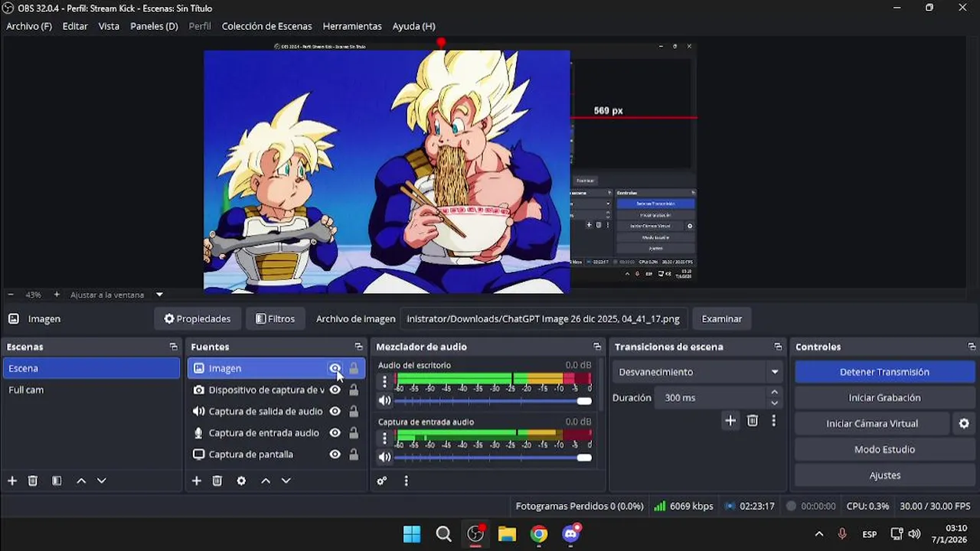Open Paneles menu
This screenshot has height=551, width=980.
pyautogui.click(x=154, y=26)
